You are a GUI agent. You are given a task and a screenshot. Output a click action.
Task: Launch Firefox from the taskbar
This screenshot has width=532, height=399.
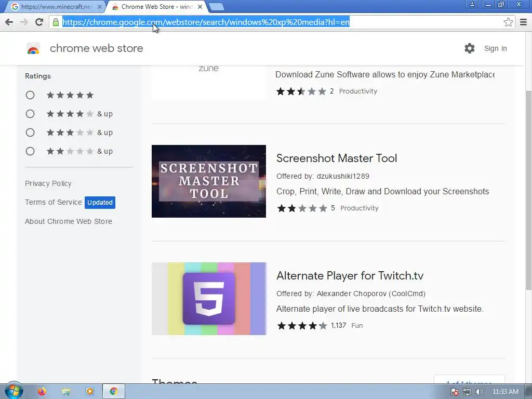[x=42, y=392]
